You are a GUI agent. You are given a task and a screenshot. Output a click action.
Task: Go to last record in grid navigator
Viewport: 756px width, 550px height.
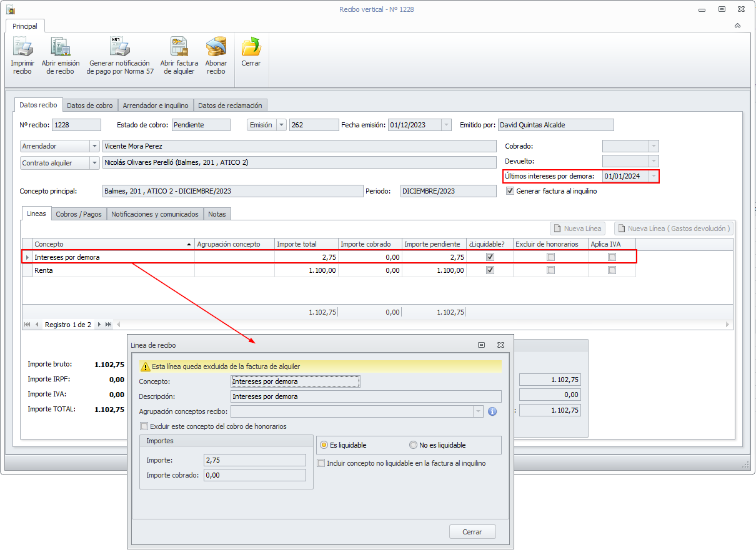point(108,325)
